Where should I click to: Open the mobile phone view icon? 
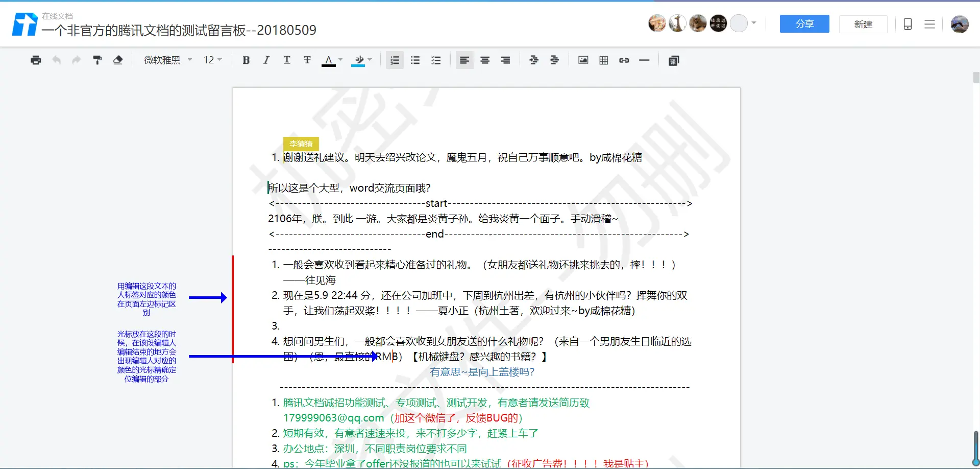point(908,24)
